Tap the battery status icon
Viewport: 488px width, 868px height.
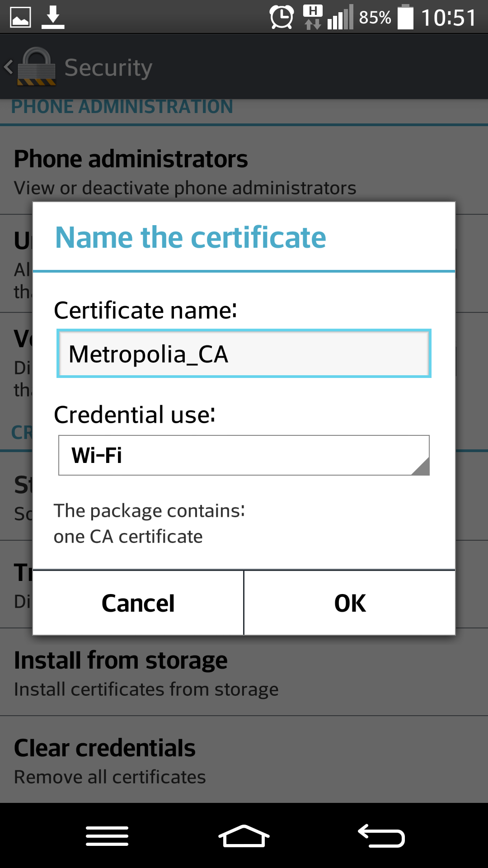(405, 17)
